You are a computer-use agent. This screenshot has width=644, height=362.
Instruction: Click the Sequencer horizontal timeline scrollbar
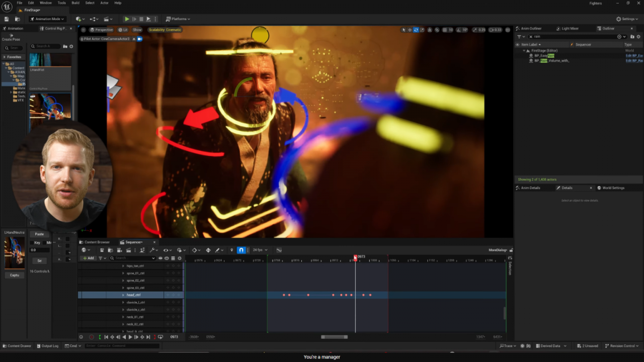(334, 337)
